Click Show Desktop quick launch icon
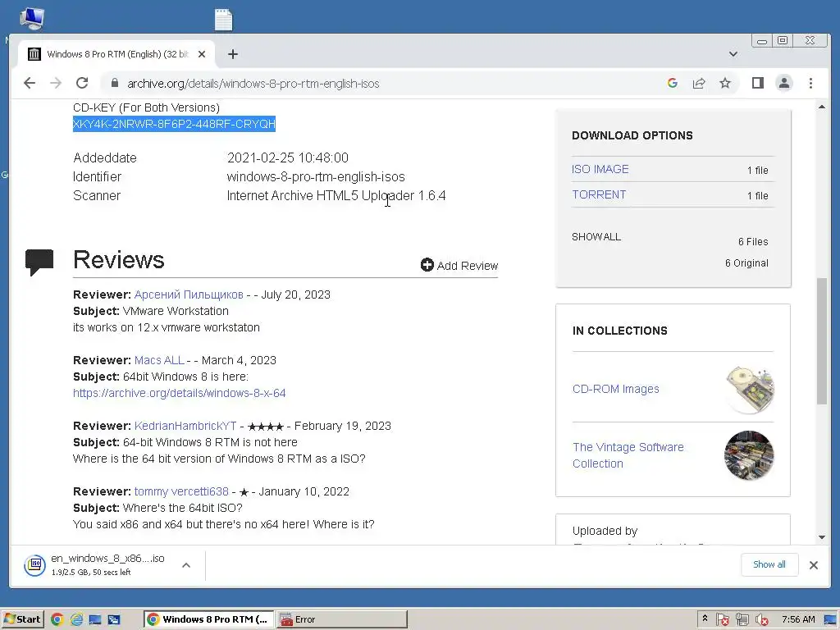Screen dimensions: 840x630 pyautogui.click(x=95, y=619)
